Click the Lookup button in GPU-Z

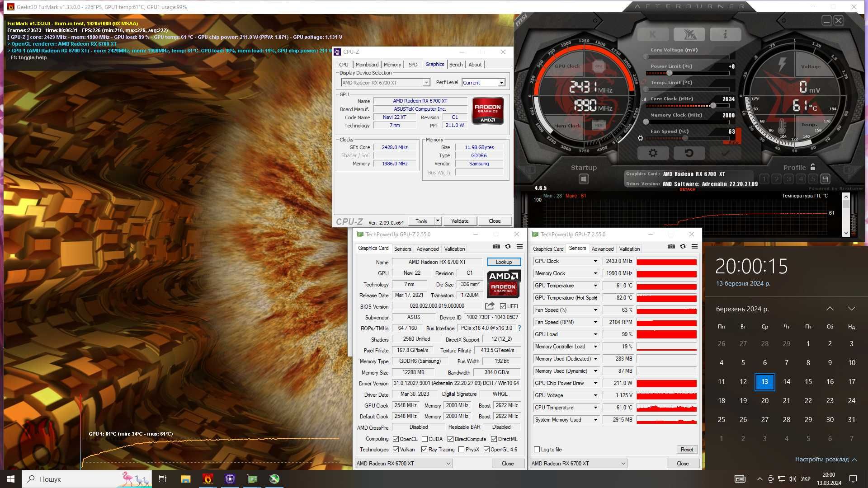tap(504, 262)
